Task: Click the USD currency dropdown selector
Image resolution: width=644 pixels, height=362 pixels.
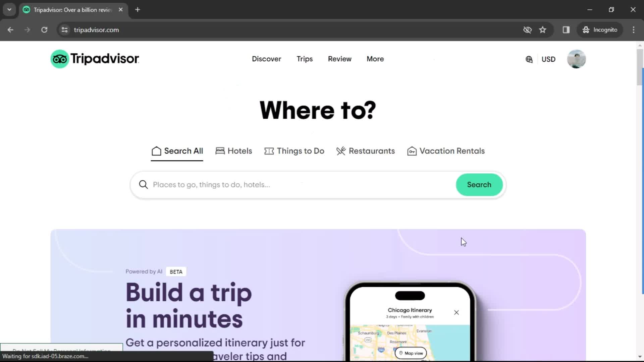Action: pyautogui.click(x=548, y=59)
